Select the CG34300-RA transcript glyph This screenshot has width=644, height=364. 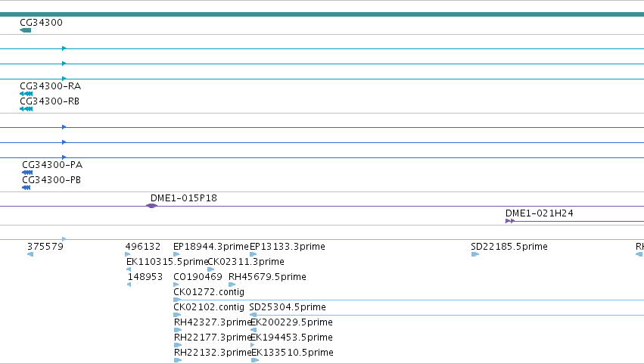[26, 94]
